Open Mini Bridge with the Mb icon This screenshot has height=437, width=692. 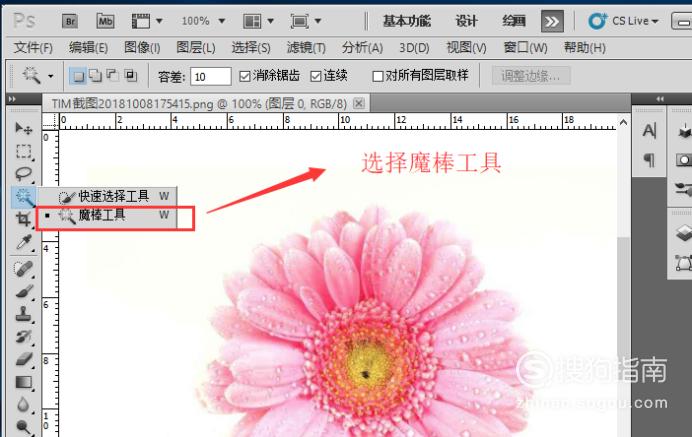(105, 21)
